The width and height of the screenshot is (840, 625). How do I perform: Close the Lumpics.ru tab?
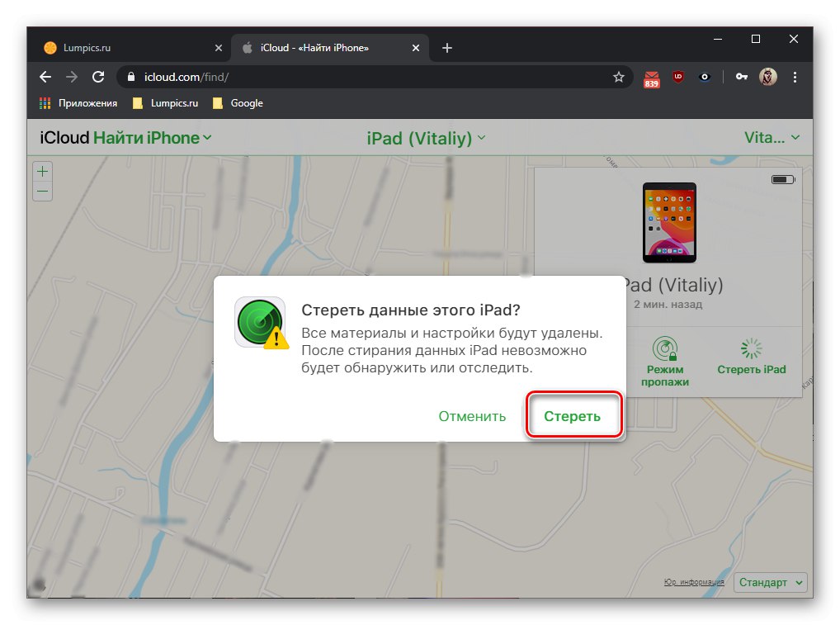coord(219,48)
